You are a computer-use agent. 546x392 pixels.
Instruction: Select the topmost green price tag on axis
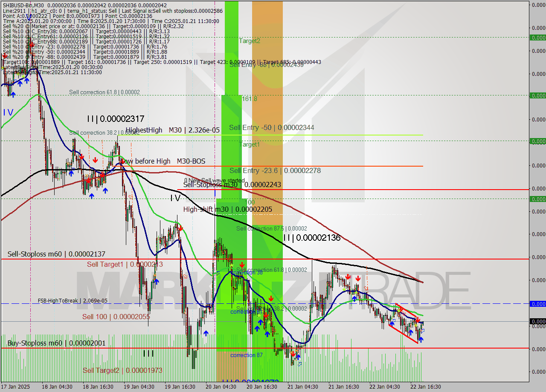point(537,37)
